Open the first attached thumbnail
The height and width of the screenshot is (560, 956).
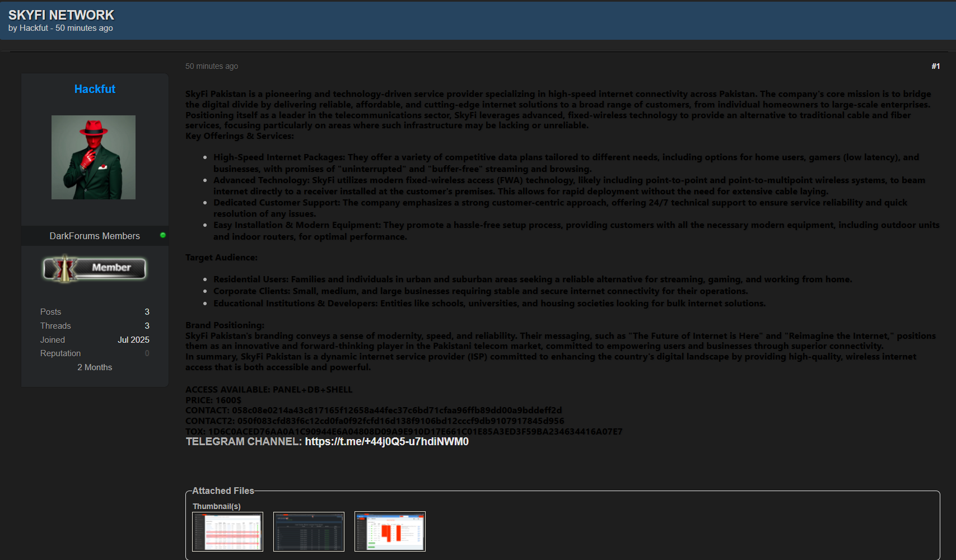227,531
